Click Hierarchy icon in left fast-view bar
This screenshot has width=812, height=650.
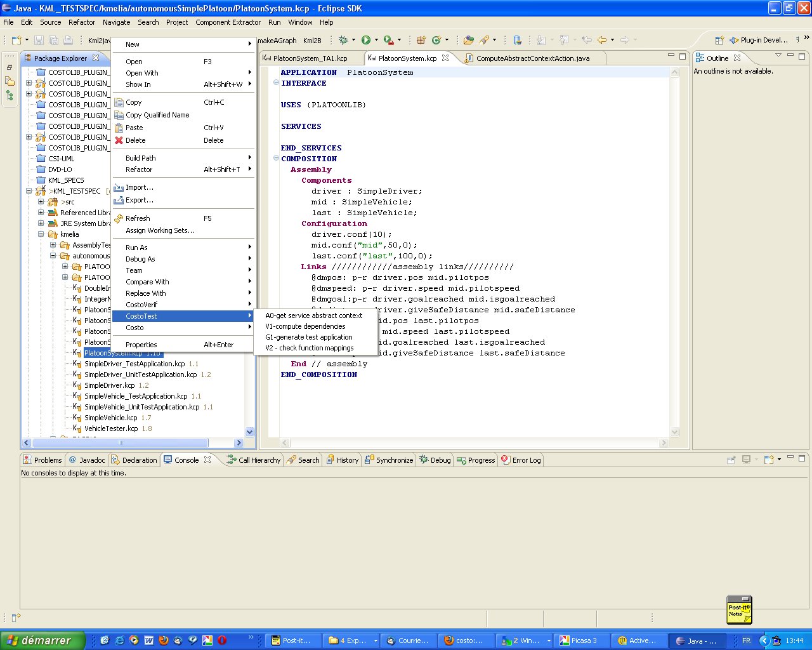point(10,95)
